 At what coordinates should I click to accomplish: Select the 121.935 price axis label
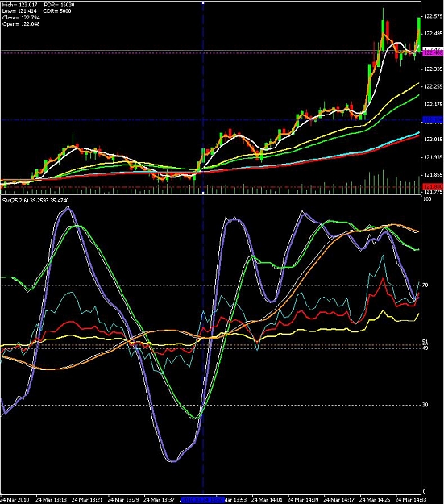[433, 157]
